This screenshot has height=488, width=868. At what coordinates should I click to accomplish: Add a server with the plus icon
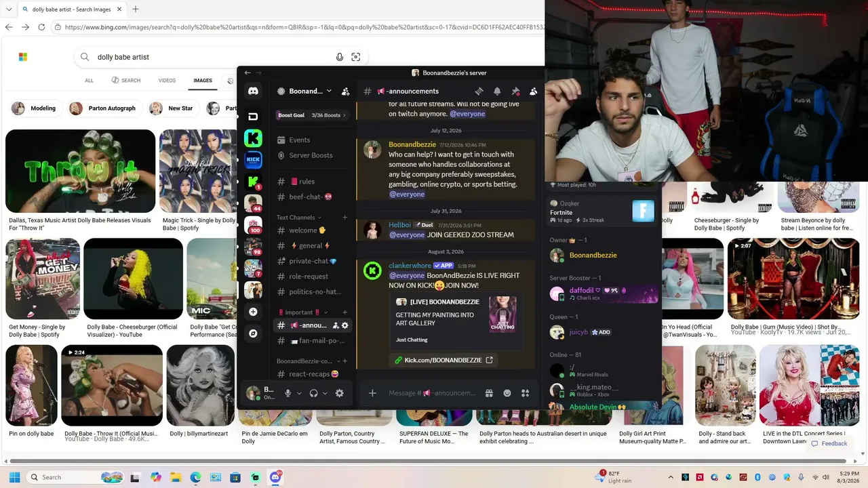[253, 312]
